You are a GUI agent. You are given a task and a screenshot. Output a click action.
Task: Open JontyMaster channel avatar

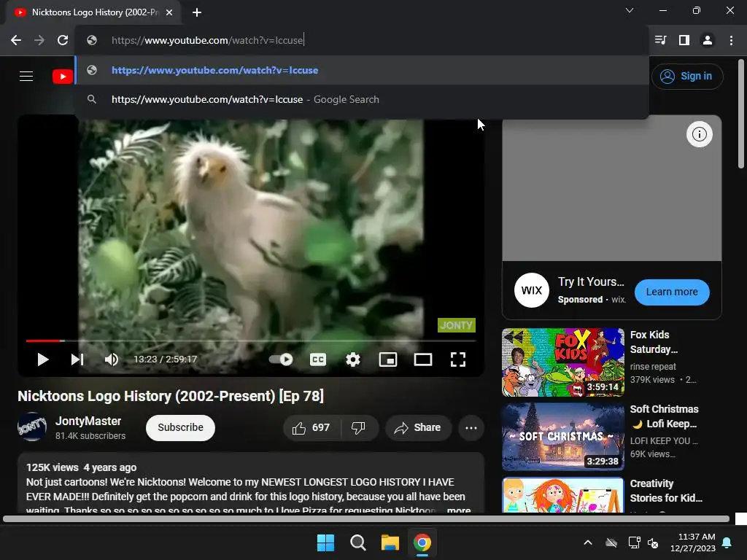[x=32, y=427]
